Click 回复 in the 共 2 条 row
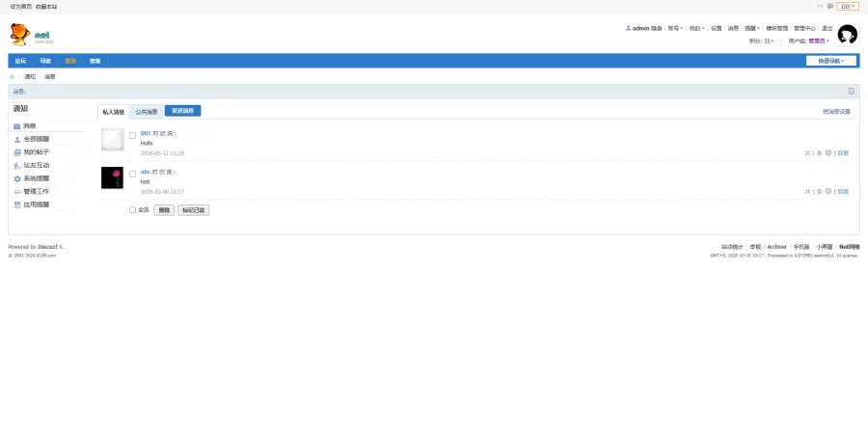This screenshot has height=432, width=868. (x=843, y=153)
